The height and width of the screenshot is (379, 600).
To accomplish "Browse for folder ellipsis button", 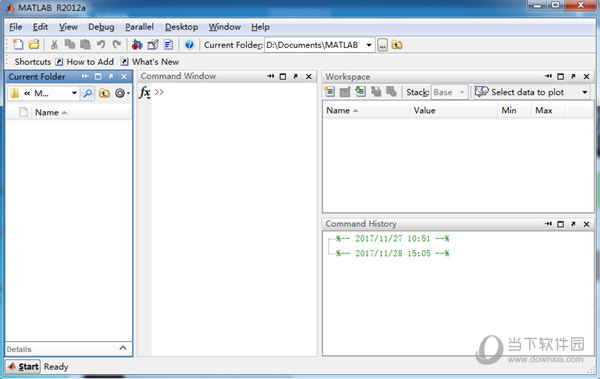I will click(x=382, y=45).
